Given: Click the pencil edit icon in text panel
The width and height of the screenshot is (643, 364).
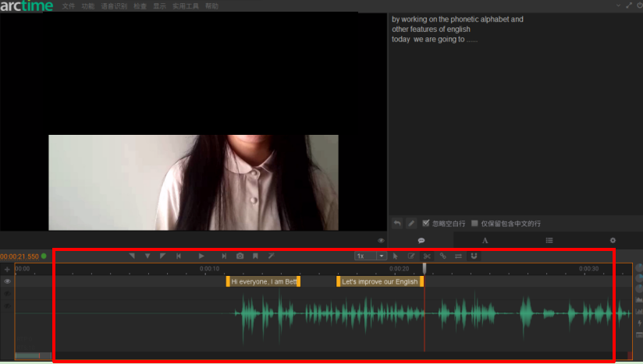Looking at the screenshot, I should click(411, 224).
